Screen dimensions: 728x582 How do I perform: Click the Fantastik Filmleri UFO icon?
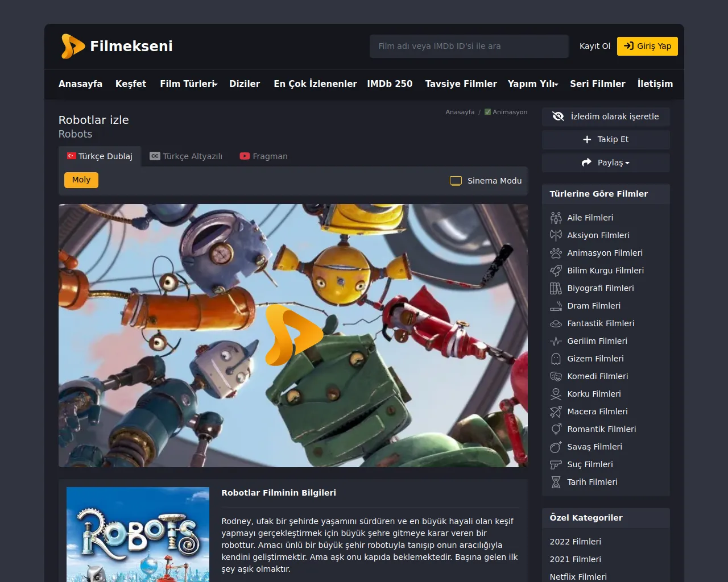[x=556, y=323]
